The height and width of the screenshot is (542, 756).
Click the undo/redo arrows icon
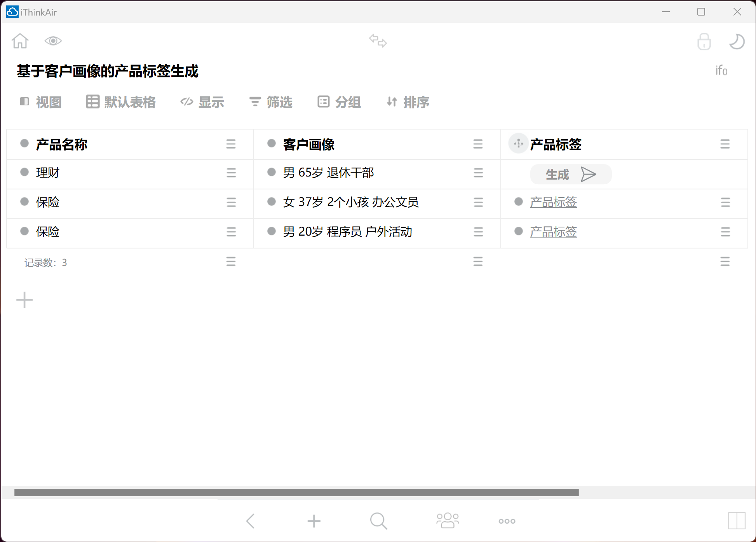pyautogui.click(x=378, y=40)
